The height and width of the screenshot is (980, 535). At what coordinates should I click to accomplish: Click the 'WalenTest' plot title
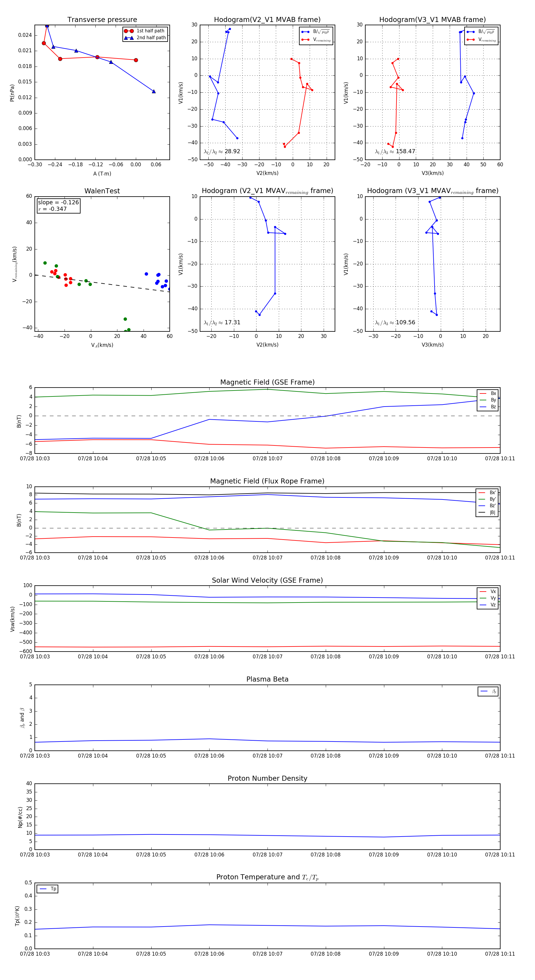coord(102,191)
